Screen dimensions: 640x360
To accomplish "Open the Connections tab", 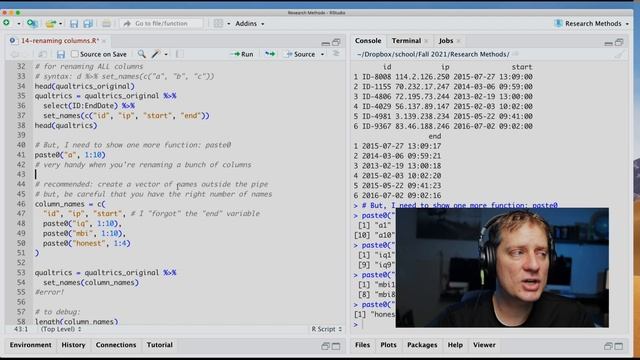I will coord(116,345).
